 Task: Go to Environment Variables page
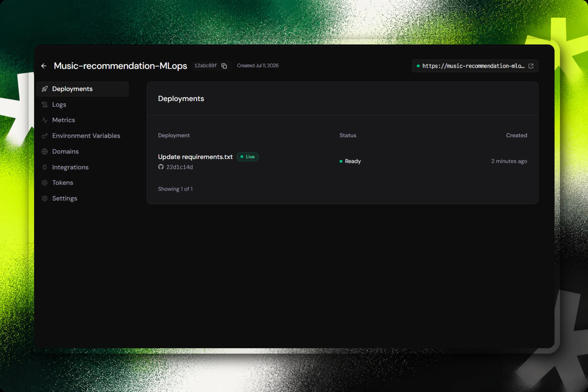point(82,136)
